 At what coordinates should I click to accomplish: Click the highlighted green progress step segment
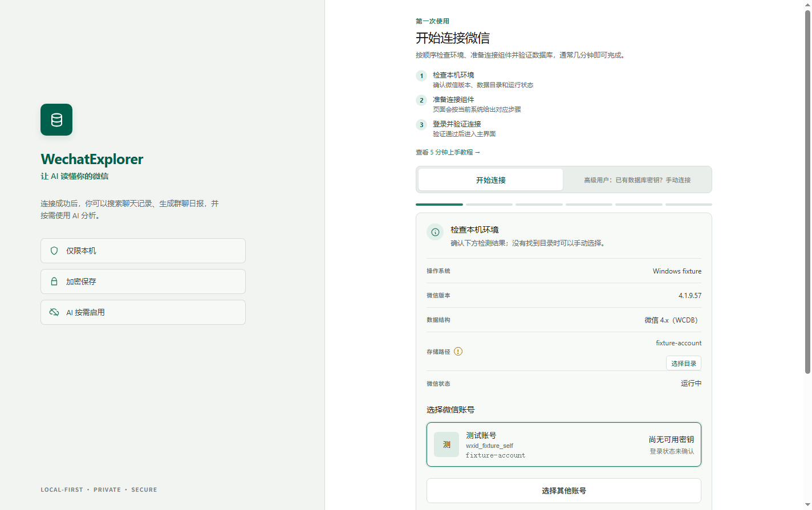(x=439, y=204)
